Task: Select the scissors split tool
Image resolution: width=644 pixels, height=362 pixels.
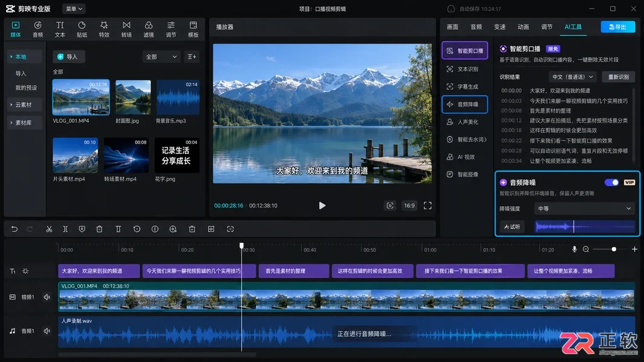Action: pyautogui.click(x=49, y=229)
